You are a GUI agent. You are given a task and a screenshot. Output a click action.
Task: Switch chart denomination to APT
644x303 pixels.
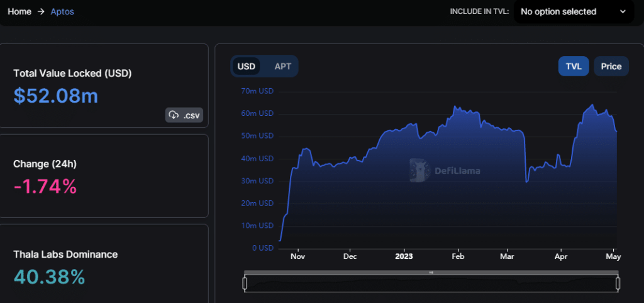(282, 66)
